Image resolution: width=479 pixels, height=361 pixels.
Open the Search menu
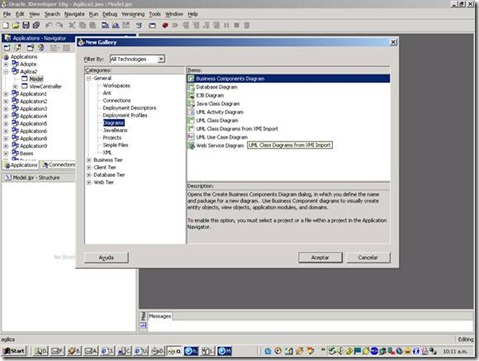coord(52,14)
